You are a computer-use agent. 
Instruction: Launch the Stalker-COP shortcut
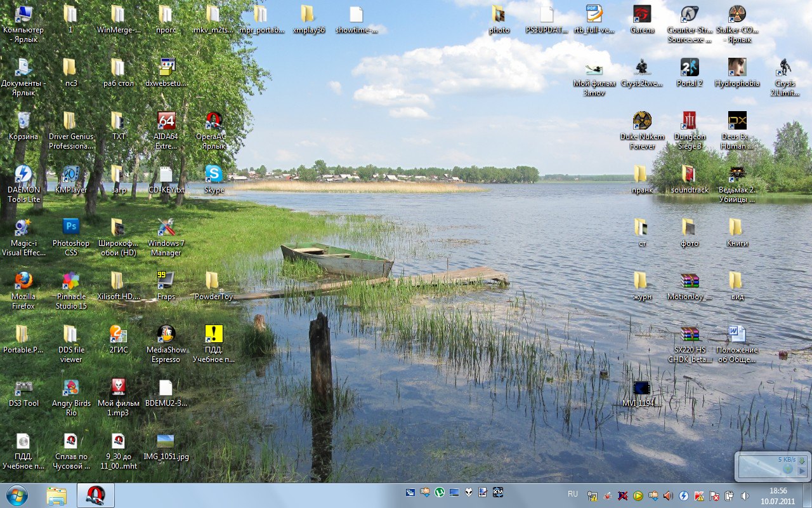[737, 24]
